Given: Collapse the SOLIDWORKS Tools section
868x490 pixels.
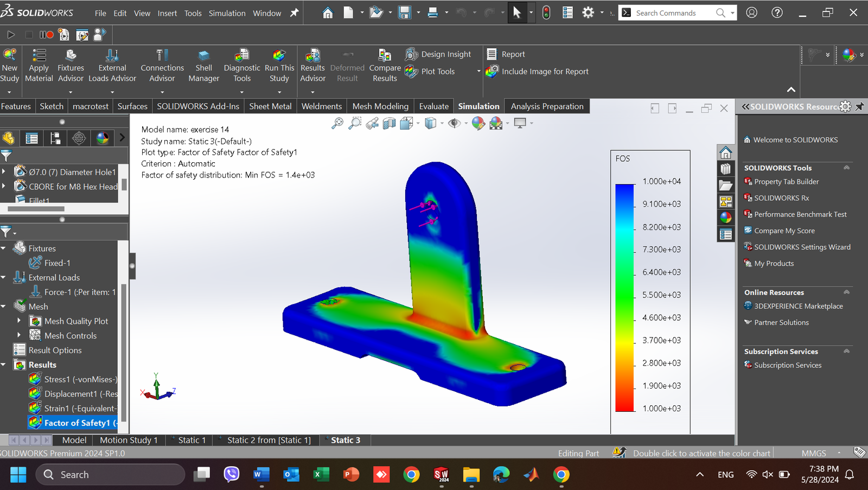Looking at the screenshot, I should pyautogui.click(x=846, y=168).
